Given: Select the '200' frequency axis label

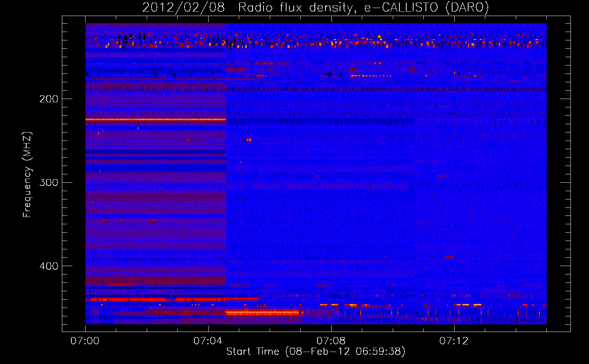Looking at the screenshot, I should [x=49, y=99].
